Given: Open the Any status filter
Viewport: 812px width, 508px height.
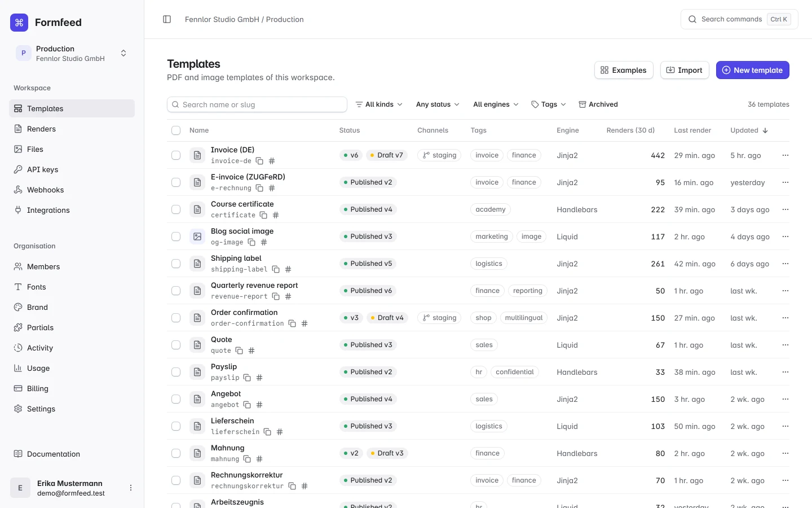Looking at the screenshot, I should 438,104.
